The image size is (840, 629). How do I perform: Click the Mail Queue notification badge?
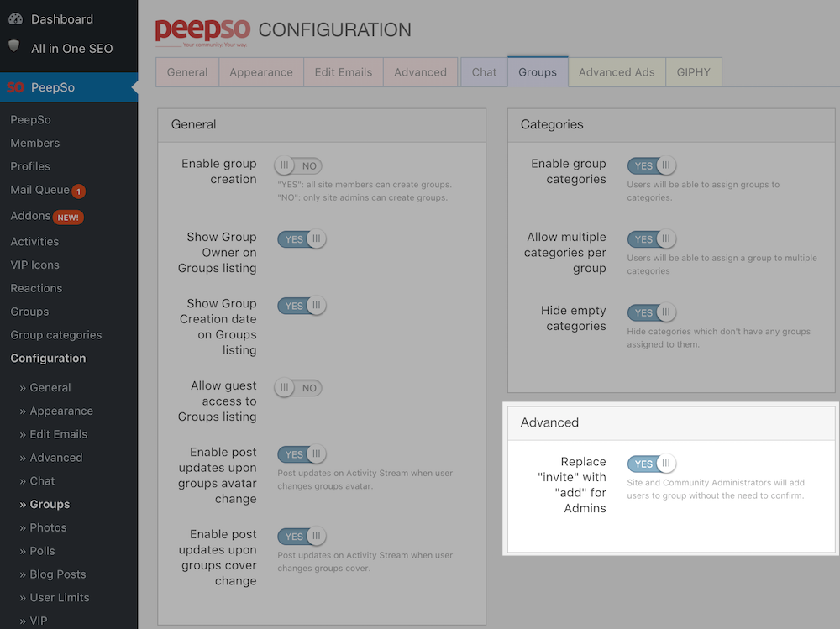(x=78, y=191)
